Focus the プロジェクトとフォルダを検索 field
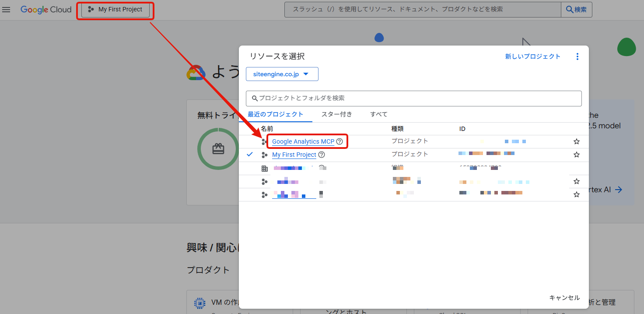Screen dimensions: 644x314 (414, 98)
